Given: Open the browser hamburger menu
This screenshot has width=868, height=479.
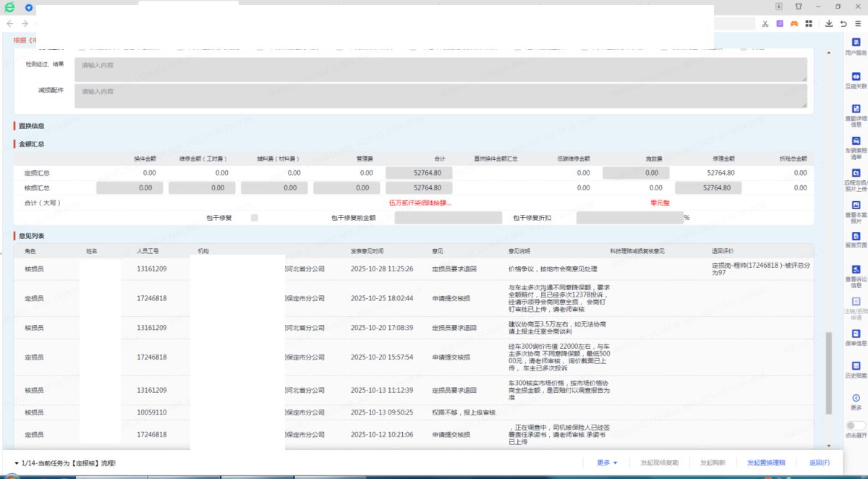Looking at the screenshot, I should 858,24.
